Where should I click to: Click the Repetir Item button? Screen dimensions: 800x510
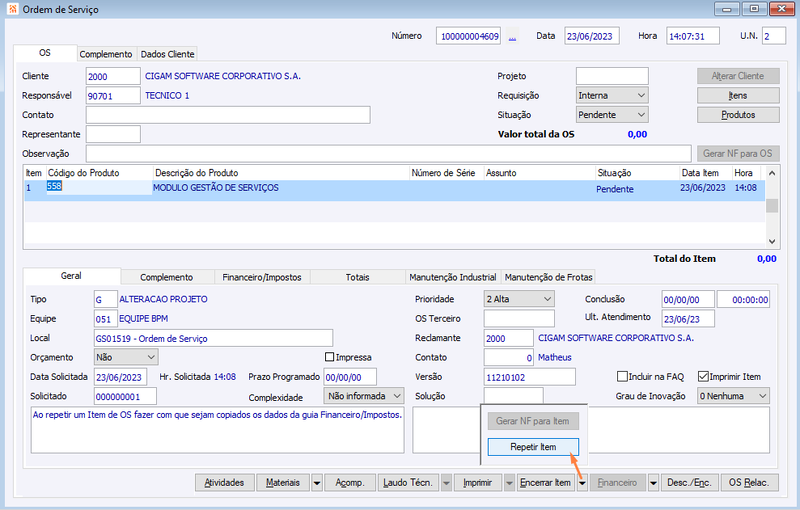[533, 447]
